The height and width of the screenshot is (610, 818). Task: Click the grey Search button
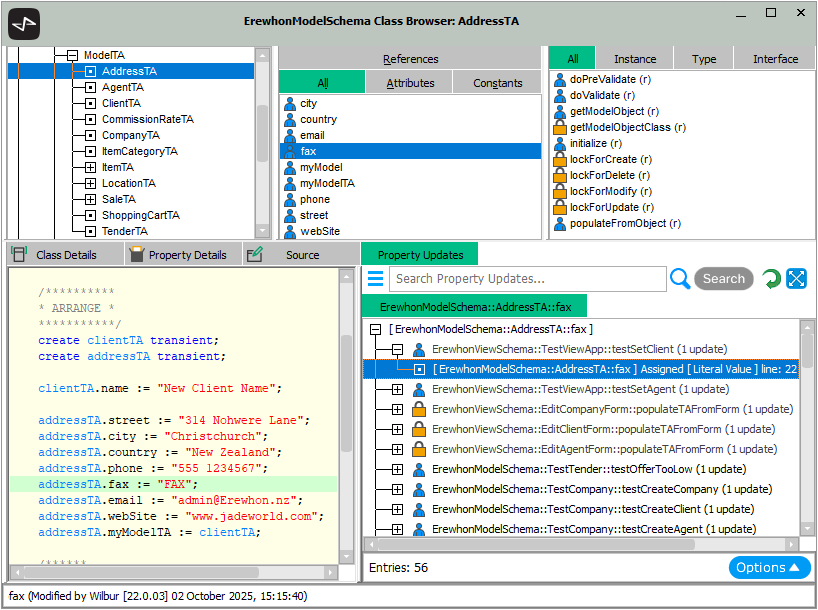click(x=724, y=279)
